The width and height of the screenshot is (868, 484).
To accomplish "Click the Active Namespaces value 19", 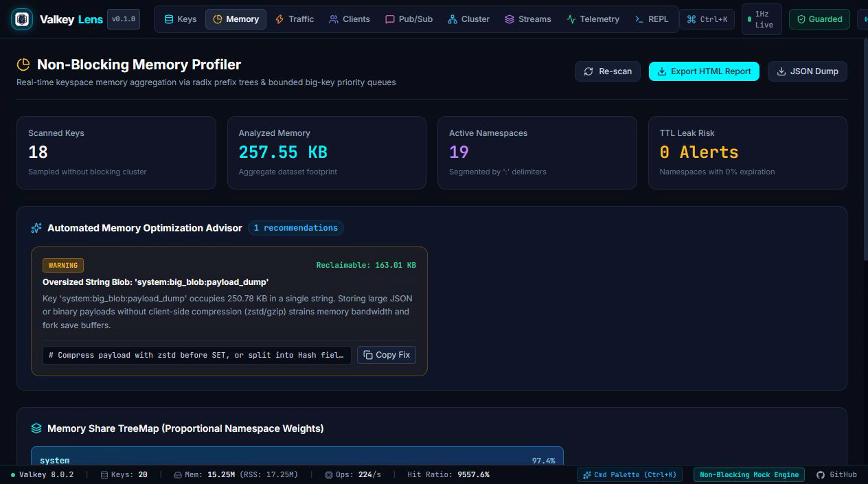I will tap(459, 152).
